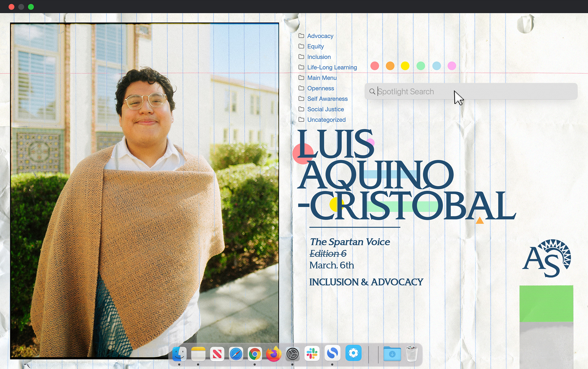Select the Inclusion folder
This screenshot has width=588, height=369.
(x=319, y=57)
